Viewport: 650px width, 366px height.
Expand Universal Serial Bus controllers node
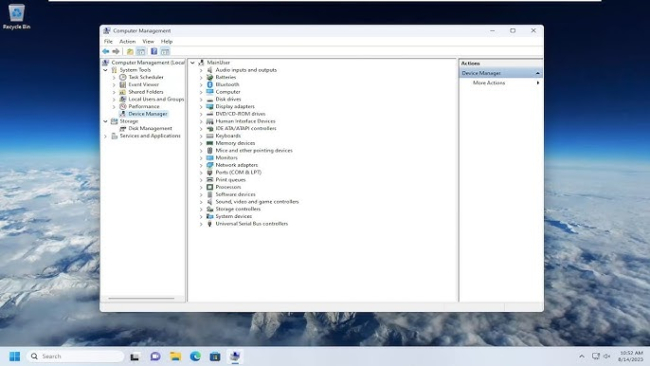coord(201,224)
